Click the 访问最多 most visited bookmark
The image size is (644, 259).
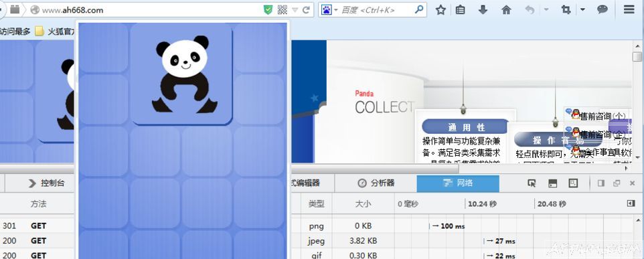15,31
